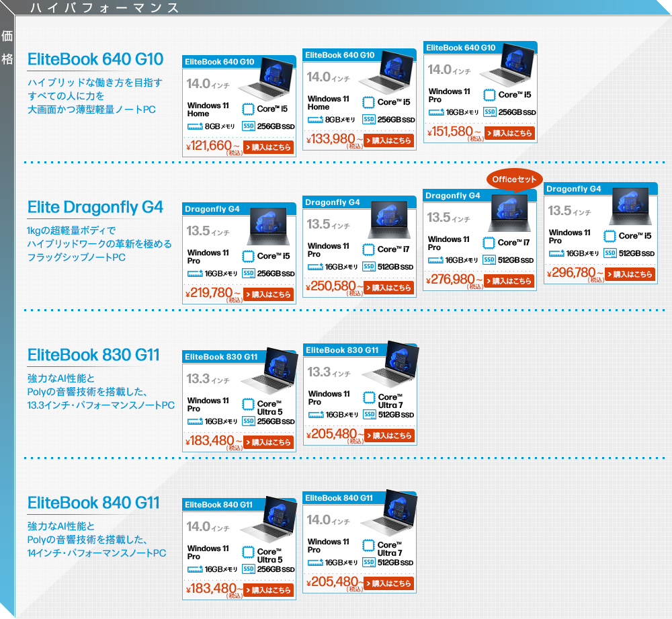Click description '13.3インチ・パフォーマンスノートPC'
672x619 pixels.
[101, 405]
